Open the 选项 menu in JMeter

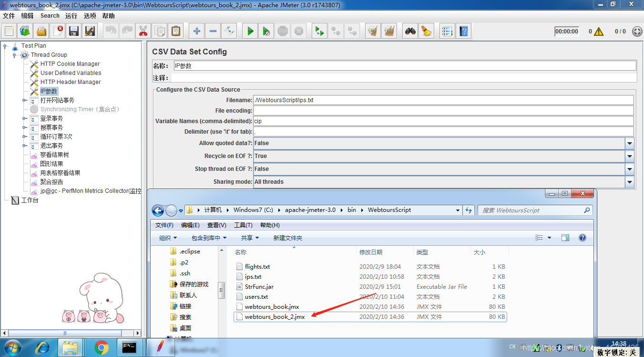(90, 16)
